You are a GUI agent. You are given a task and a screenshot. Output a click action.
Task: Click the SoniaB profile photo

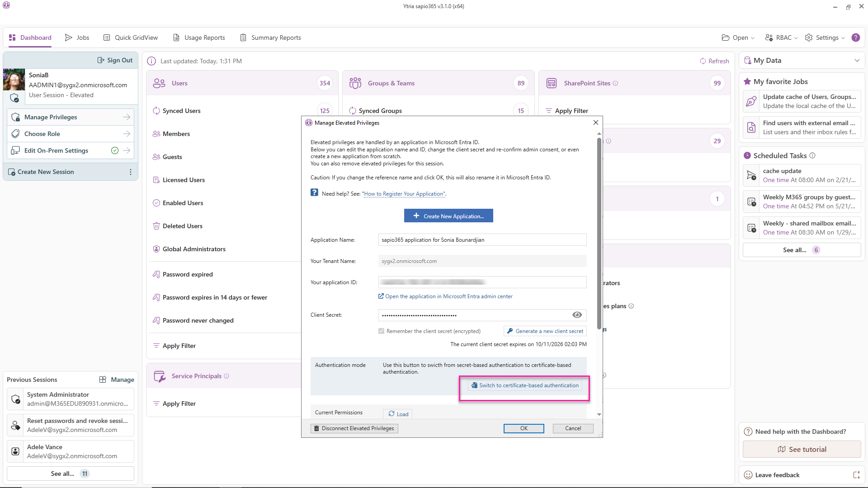pyautogui.click(x=14, y=80)
